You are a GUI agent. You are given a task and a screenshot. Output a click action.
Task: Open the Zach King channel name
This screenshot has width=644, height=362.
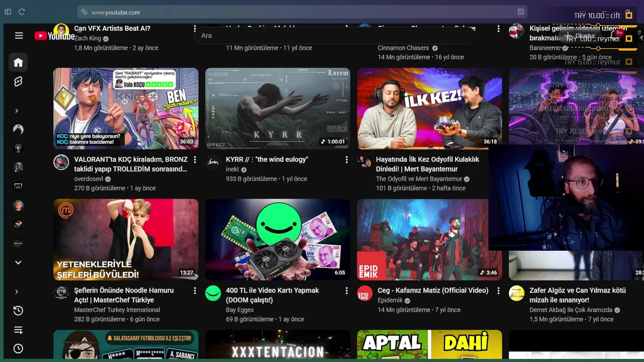(88, 38)
